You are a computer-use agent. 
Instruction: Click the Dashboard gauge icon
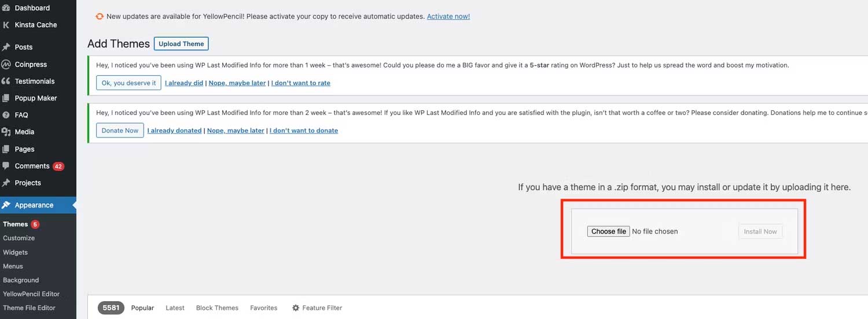click(x=6, y=8)
